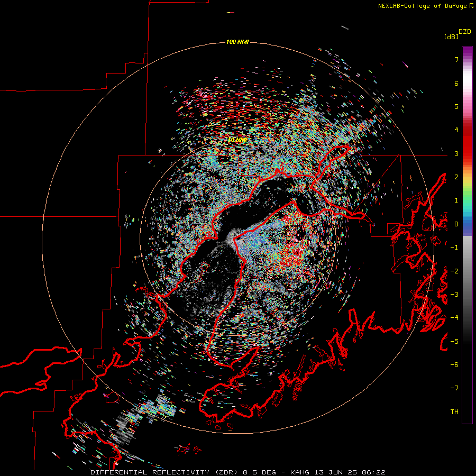
Task: Click the 2 dB legend tick label
Action: pos(456,177)
